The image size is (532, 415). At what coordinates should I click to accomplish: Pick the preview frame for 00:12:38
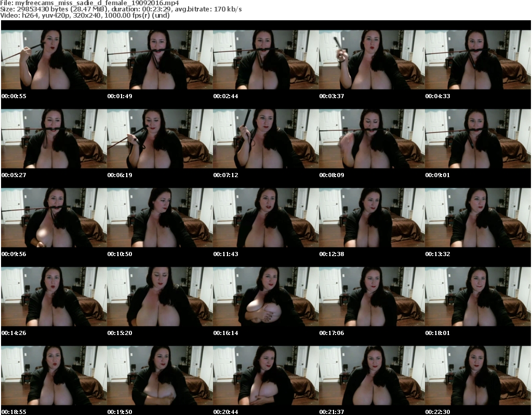click(372, 218)
